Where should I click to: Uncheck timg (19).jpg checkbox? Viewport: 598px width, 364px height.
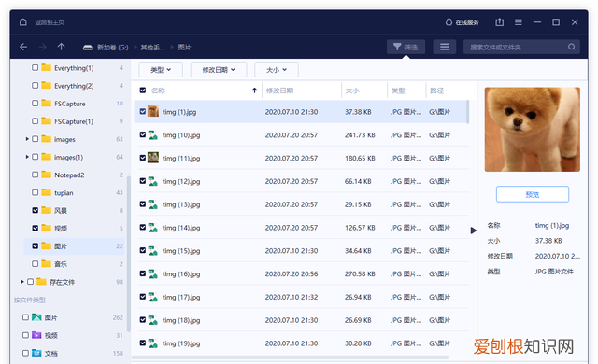[x=143, y=343]
